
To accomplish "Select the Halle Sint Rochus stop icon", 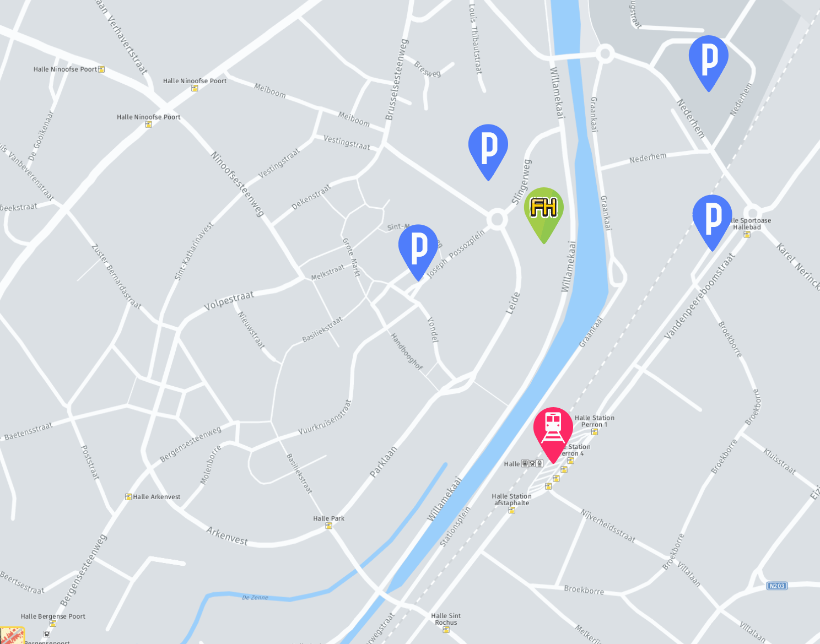I will click(446, 630).
